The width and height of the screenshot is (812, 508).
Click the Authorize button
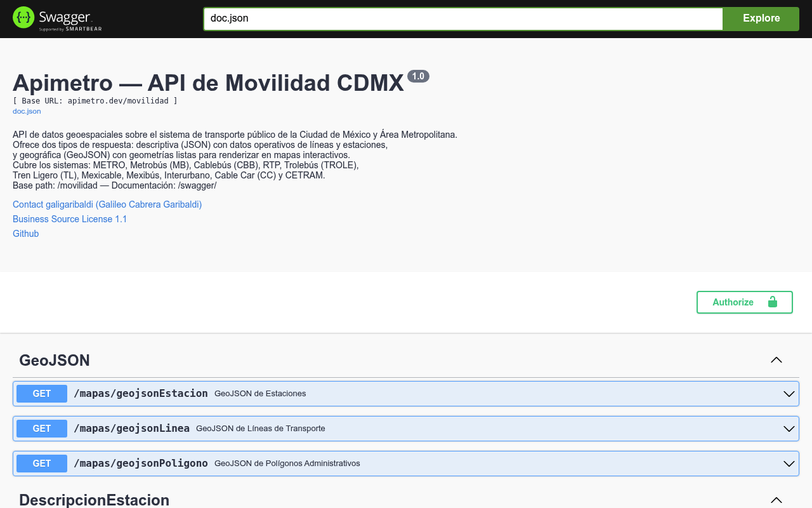point(745,302)
